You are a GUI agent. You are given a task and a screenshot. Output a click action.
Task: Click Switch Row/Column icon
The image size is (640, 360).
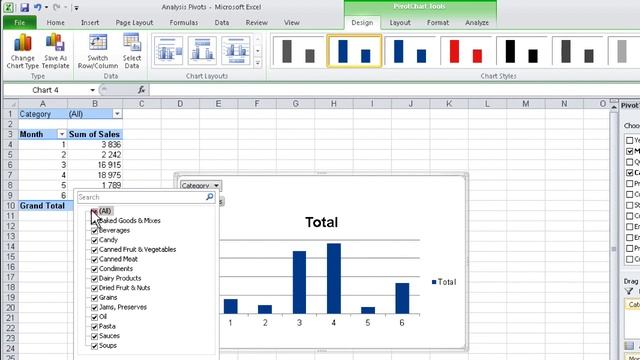[x=98, y=51]
